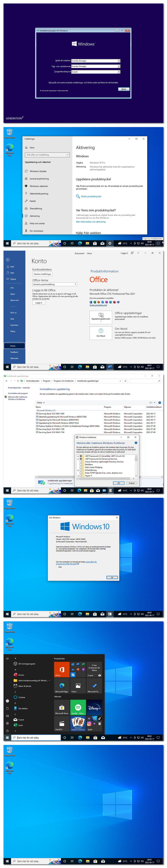Open the Språk att installera dropdown
This screenshot has width=167, height=868.
(96, 61)
